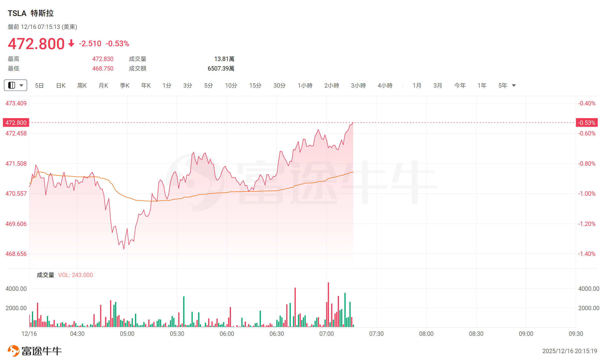Expand the 5年 range dropdown arrow
Screen dimensions: 605x364
pyautogui.click(x=514, y=86)
